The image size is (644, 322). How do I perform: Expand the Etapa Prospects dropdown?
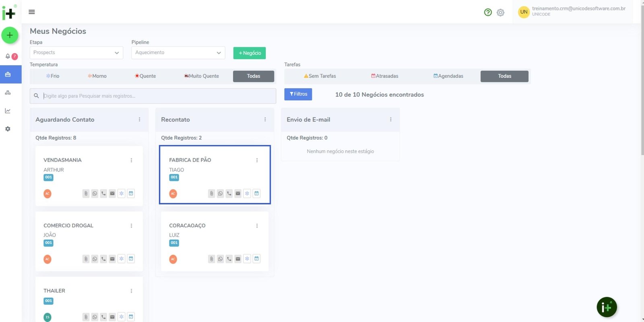[x=76, y=53]
